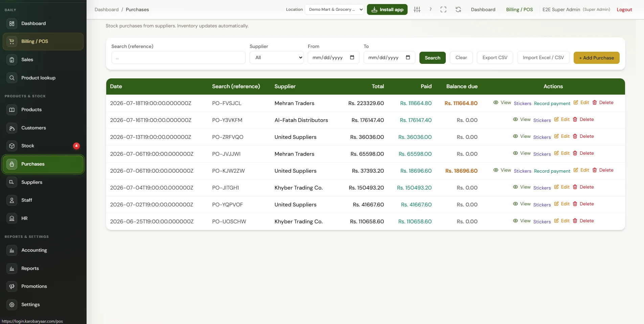This screenshot has height=324, width=644.
Task: Open the Supplier filter dropdown
Action: [x=277, y=57]
